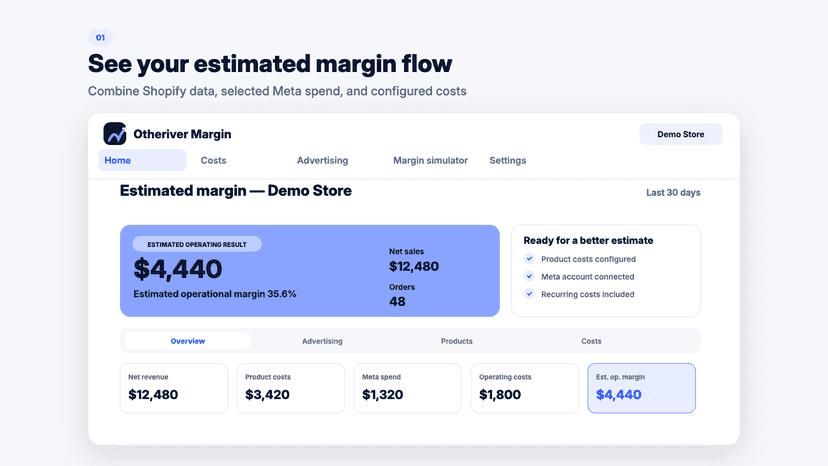This screenshot has height=466, width=828.
Task: Click the Last 30 days range
Action: point(673,192)
